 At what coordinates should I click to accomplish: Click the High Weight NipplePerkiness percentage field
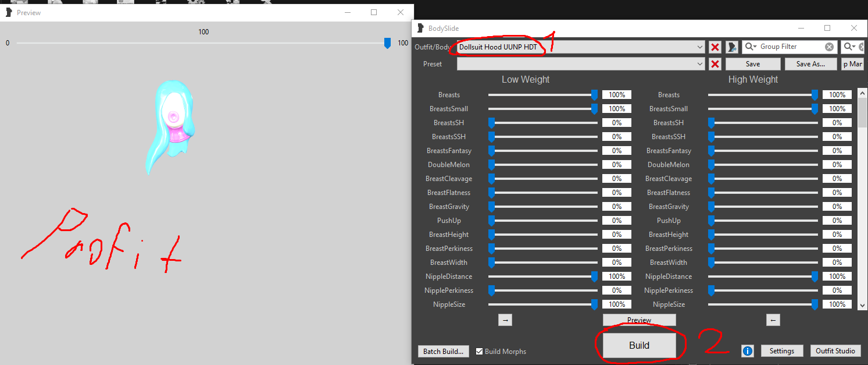(x=837, y=290)
